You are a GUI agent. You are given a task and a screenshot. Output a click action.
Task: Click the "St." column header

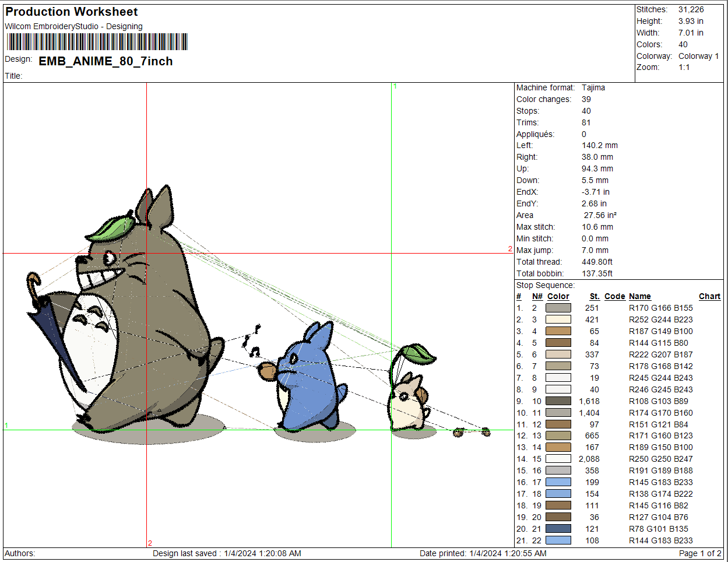pyautogui.click(x=594, y=296)
